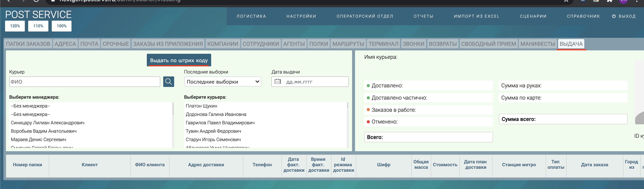Switch to МАРШРУТЫ tab
This screenshot has height=189, width=644.
(348, 44)
